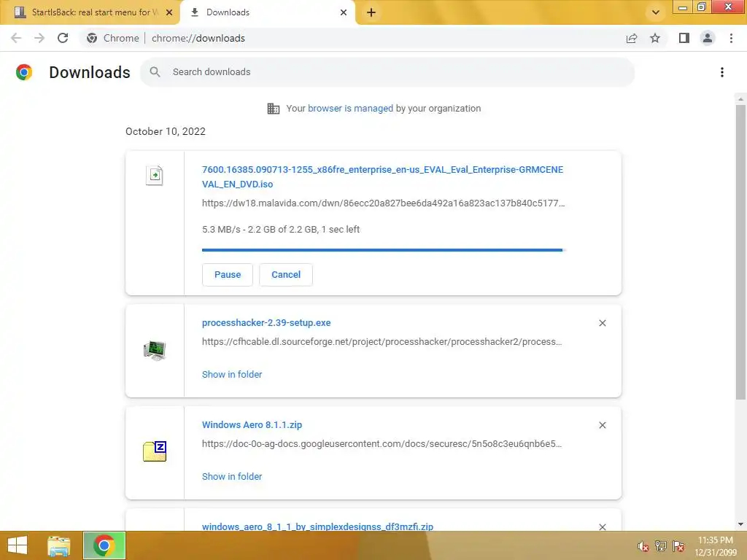Image resolution: width=747 pixels, height=560 pixels.
Task: Click the ISO download progress bar
Action: click(384, 249)
